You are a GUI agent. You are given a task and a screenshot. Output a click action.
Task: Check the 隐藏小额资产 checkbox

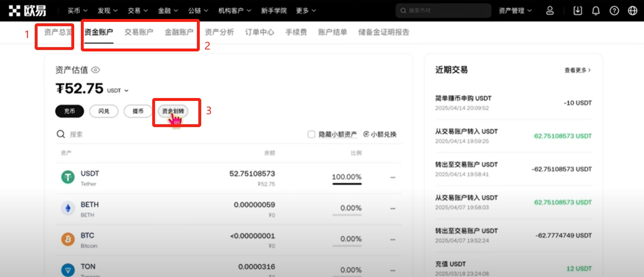(312, 134)
